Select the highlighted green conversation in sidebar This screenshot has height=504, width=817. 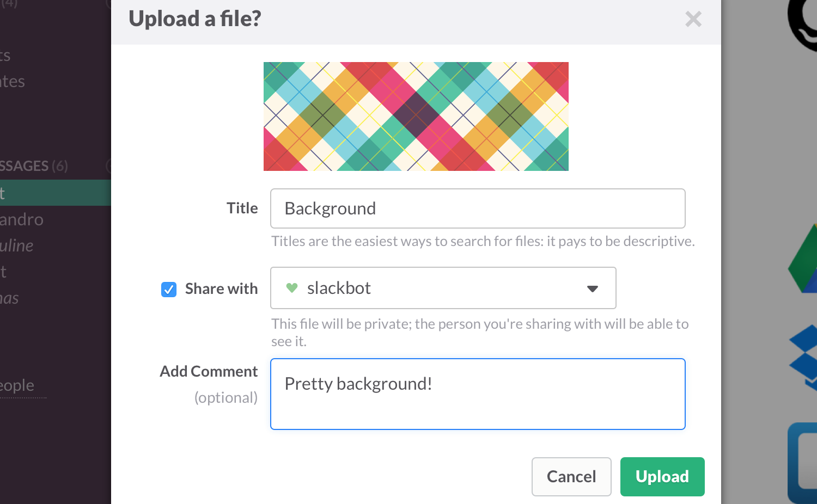pos(54,193)
